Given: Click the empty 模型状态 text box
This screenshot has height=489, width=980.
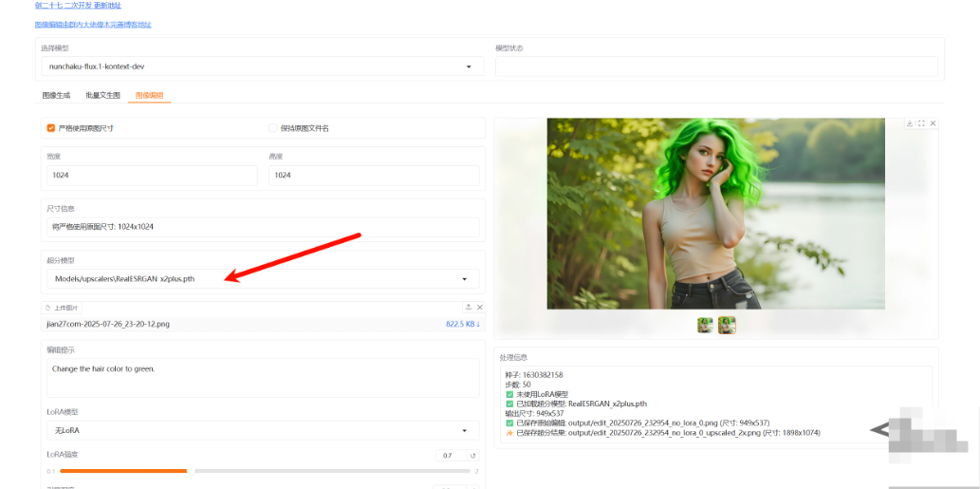Looking at the screenshot, I should pyautogui.click(x=716, y=66).
